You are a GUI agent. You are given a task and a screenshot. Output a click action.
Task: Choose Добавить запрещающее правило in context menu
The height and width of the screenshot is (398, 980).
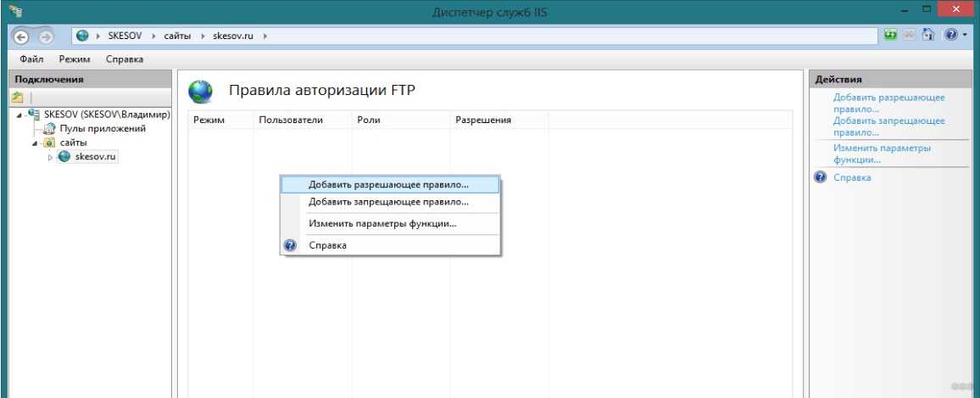pos(388,202)
